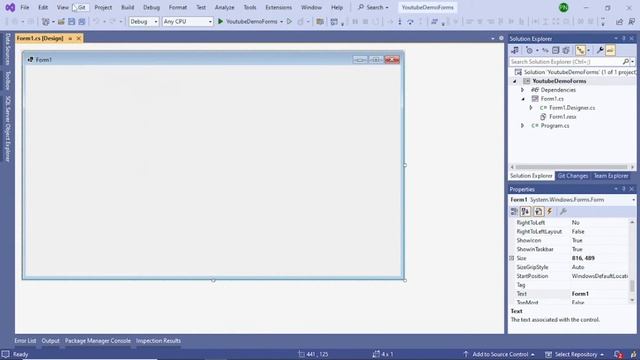640x360 pixels.
Task: Open the Extensions menu
Action: [278, 7]
